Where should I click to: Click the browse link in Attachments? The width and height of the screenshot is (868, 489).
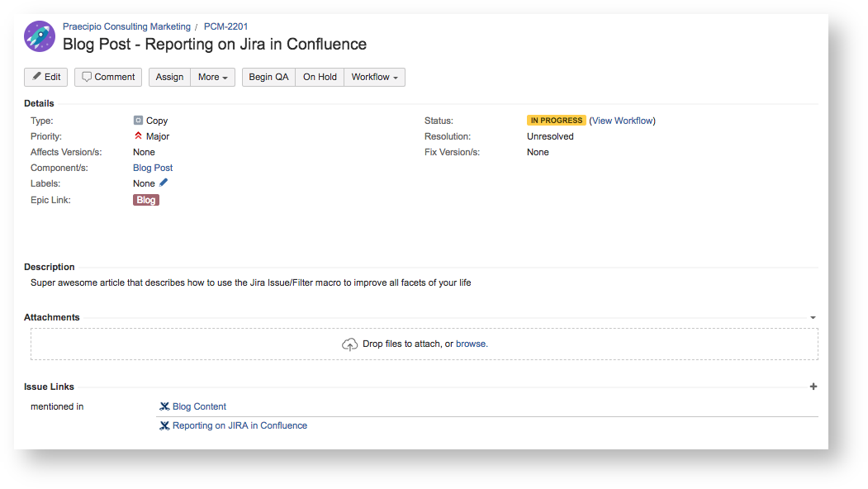coord(471,344)
